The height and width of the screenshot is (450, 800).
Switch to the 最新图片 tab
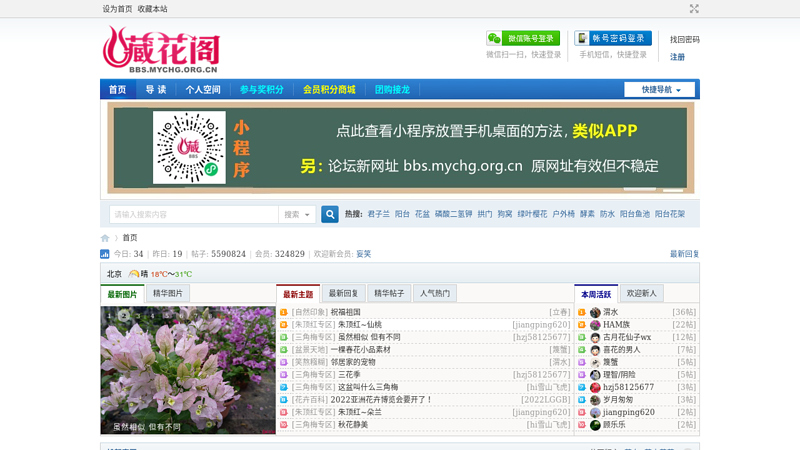coord(122,294)
